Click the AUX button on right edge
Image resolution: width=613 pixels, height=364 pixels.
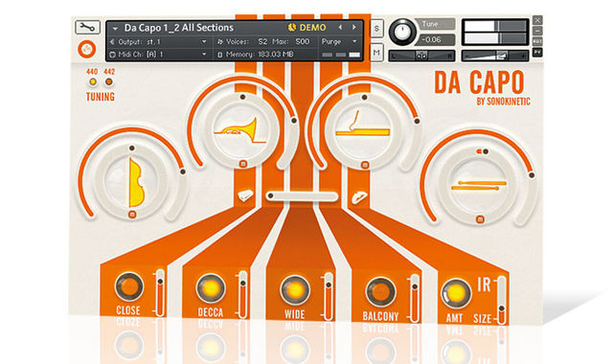(x=538, y=41)
